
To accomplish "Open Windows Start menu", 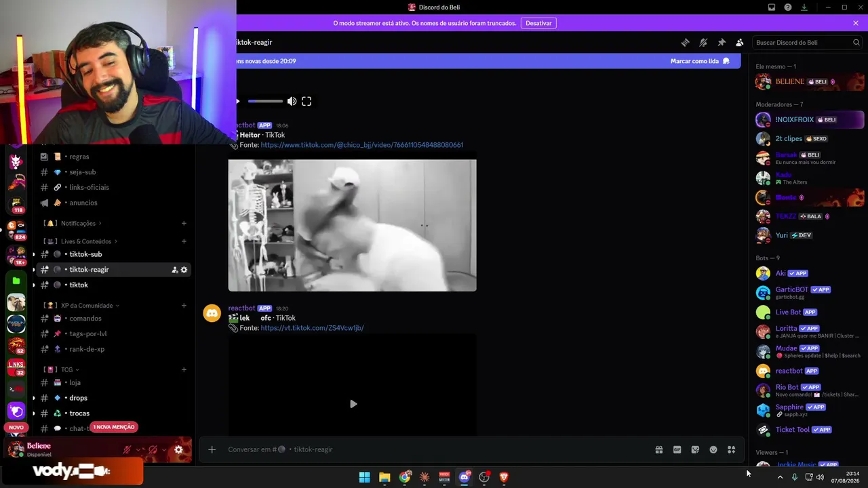I will coord(364,477).
